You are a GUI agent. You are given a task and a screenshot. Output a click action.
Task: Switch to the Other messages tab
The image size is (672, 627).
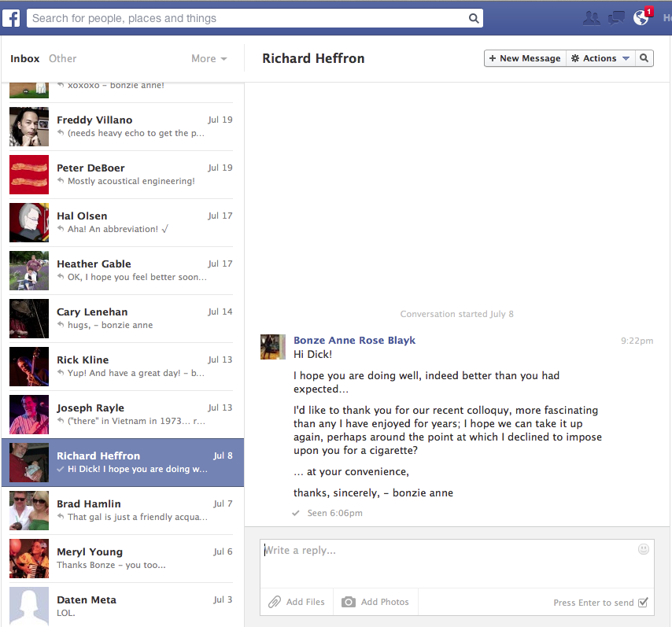click(62, 58)
